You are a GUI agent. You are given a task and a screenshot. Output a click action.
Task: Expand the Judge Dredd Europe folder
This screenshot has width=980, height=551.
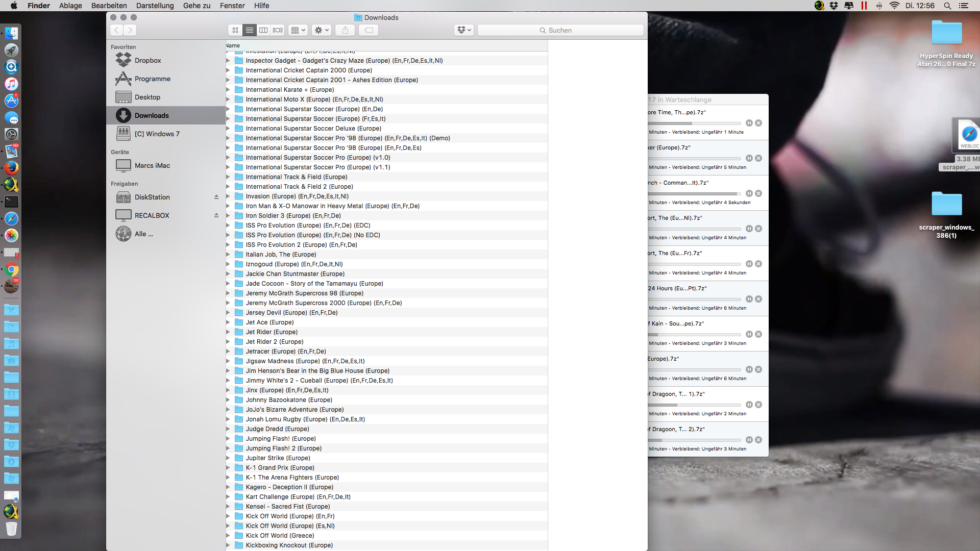coord(228,429)
